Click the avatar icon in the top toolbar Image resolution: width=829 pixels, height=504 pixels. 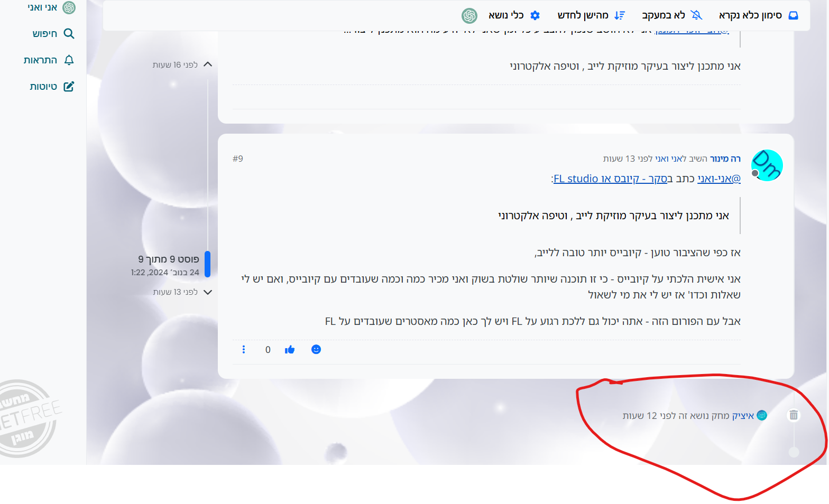pyautogui.click(x=469, y=16)
